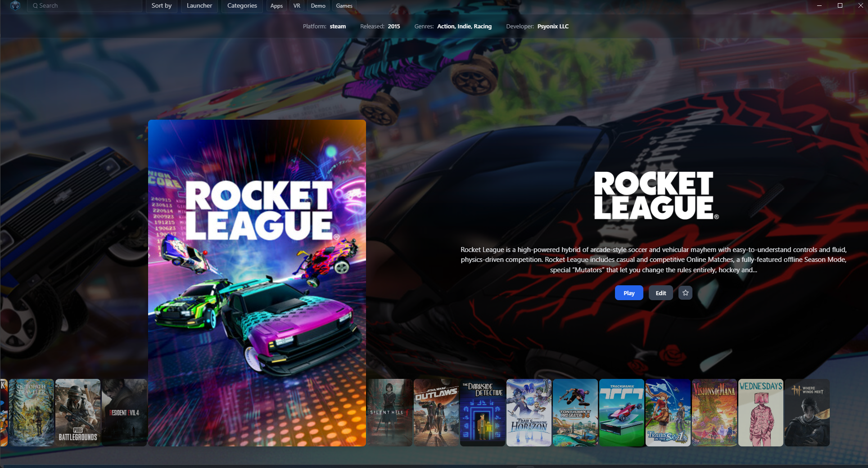
Task: Switch to the Games tab
Action: click(344, 6)
